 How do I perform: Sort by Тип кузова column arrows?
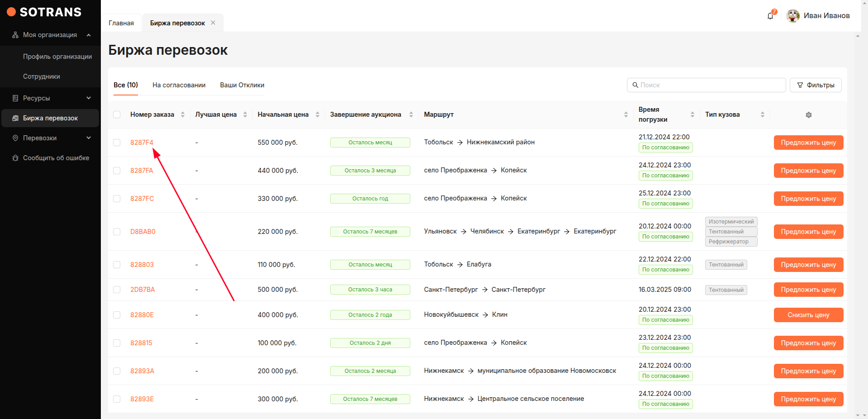tap(763, 115)
